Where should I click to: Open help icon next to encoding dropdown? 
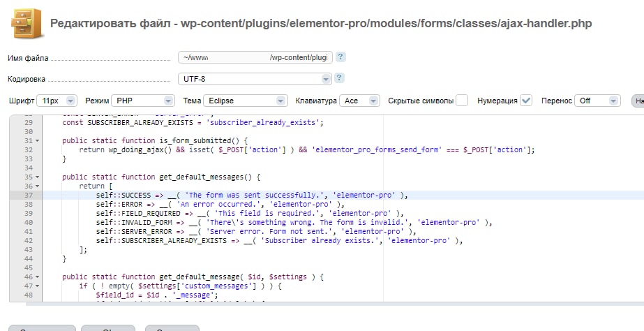pyautogui.click(x=339, y=78)
